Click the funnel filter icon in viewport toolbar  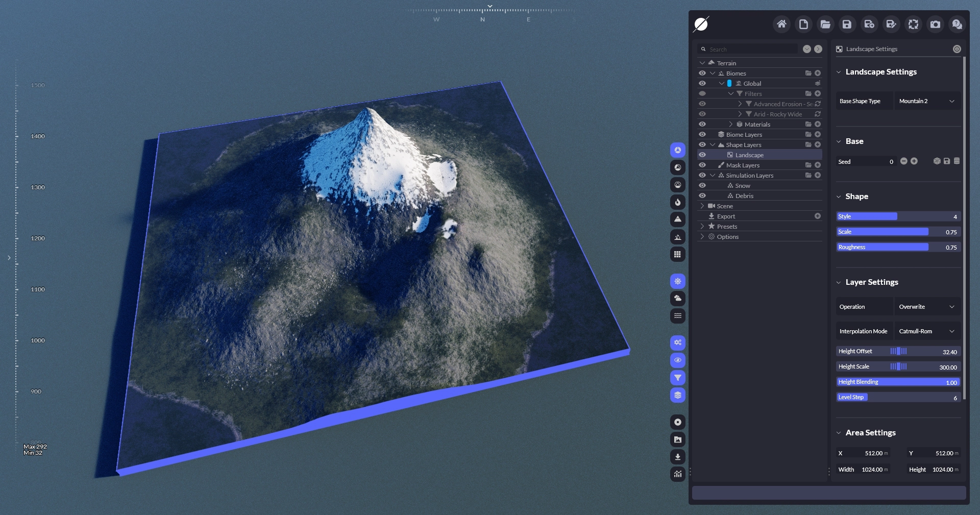click(x=677, y=378)
